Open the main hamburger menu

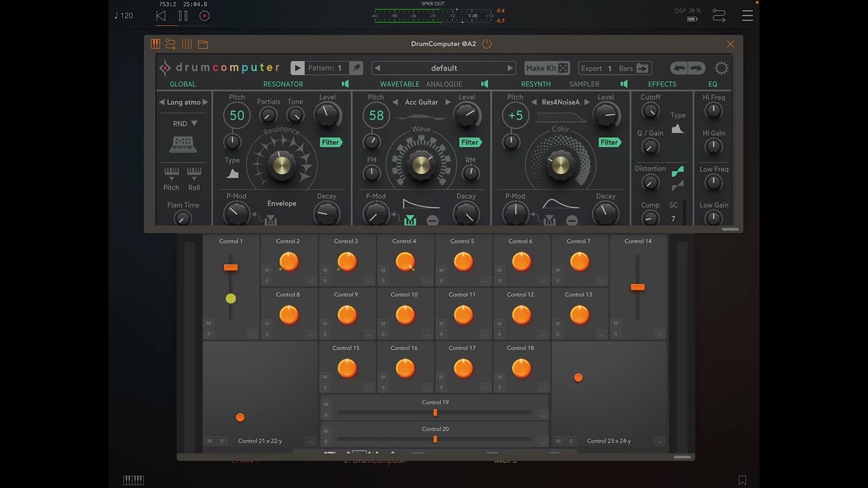(x=747, y=16)
